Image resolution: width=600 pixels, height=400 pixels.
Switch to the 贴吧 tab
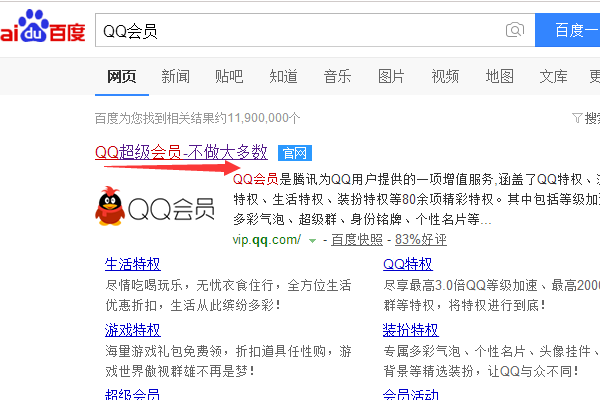[229, 76]
